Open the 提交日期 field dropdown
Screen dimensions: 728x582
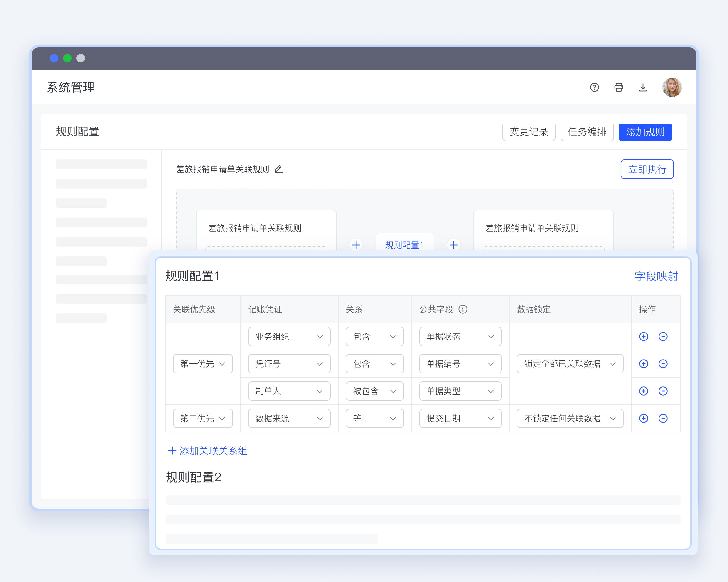pyautogui.click(x=460, y=418)
